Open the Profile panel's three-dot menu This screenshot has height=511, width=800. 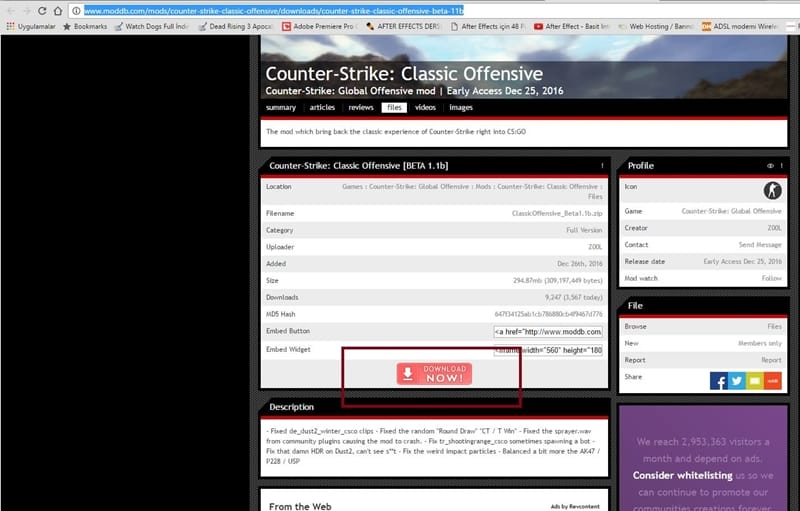782,165
